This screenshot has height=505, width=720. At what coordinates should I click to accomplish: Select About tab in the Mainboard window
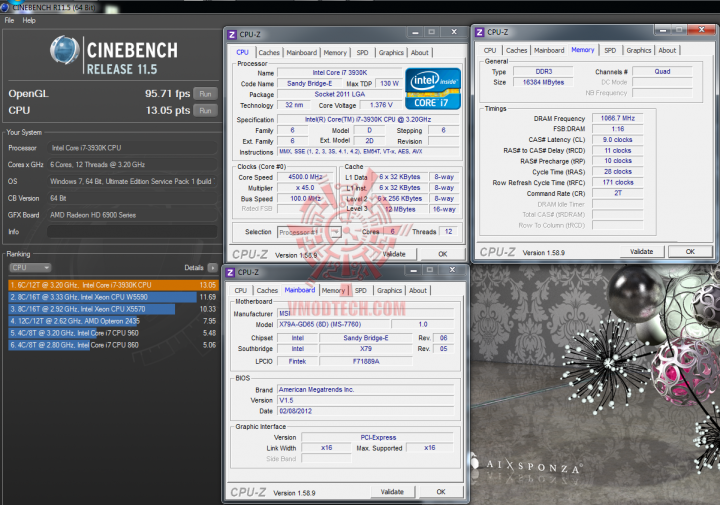point(418,291)
